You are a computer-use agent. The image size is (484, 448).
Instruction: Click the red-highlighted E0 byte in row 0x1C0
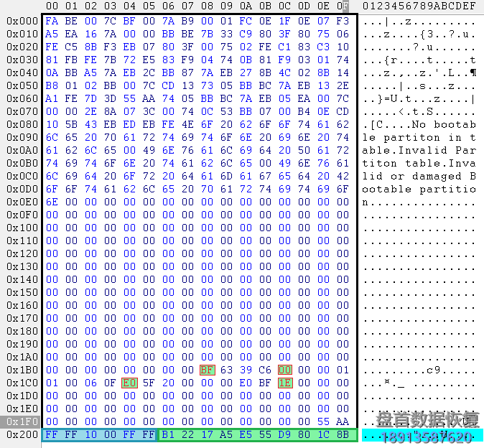click(129, 383)
